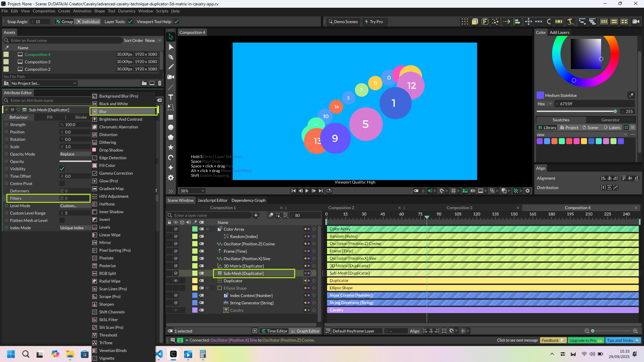Image resolution: width=644 pixels, height=362 pixels.
Task: Open the Sort Order dropdown
Action: (x=153, y=41)
